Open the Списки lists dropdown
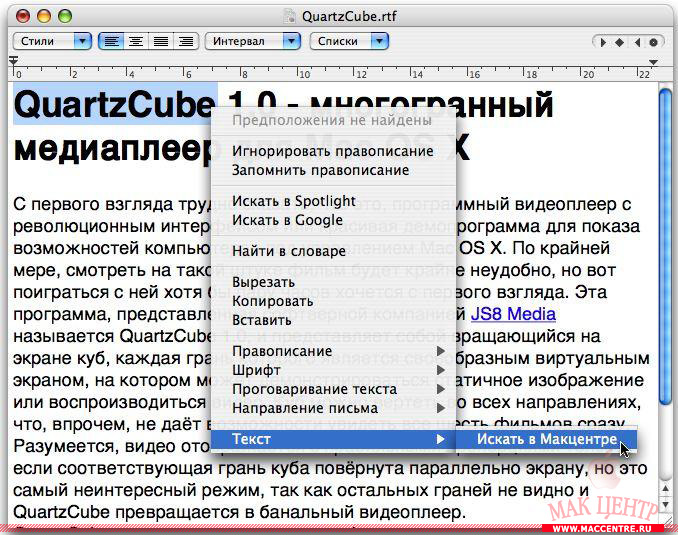The width and height of the screenshot is (678, 535). (349, 42)
